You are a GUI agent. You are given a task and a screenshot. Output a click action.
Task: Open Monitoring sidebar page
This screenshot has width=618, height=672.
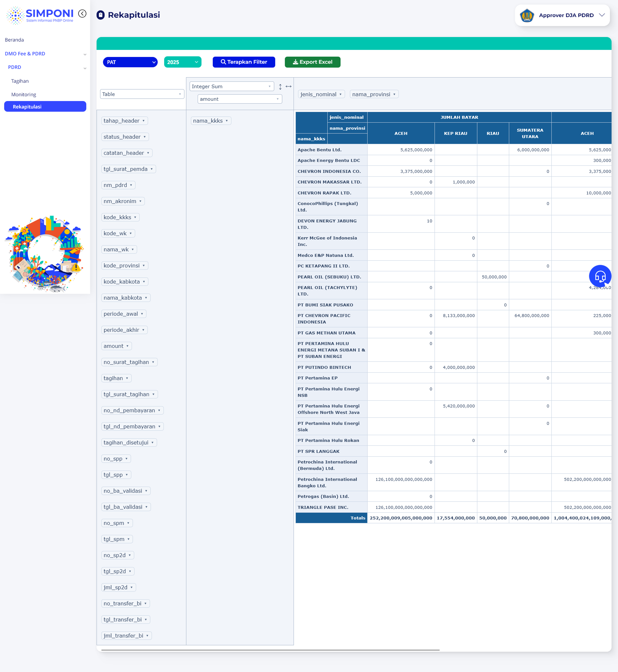click(24, 95)
